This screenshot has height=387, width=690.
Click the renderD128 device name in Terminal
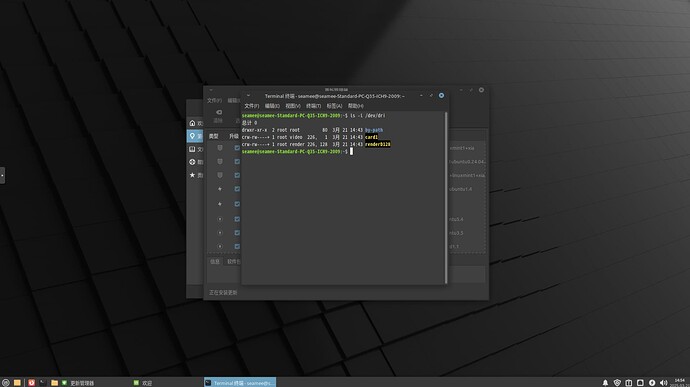378,144
